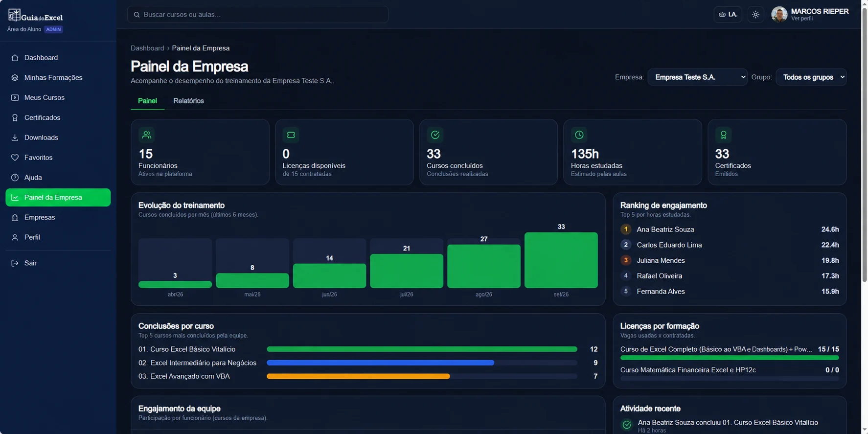The height and width of the screenshot is (434, 868).
Task: Click the Excel Avançado com VBA orange bar
Action: (358, 376)
